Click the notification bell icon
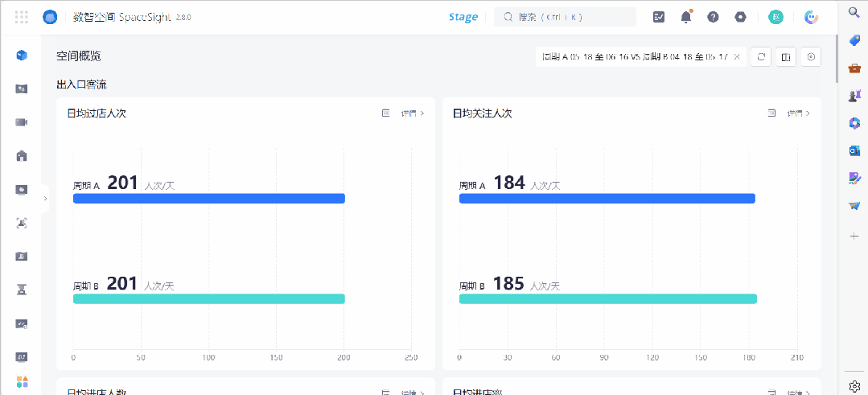The height and width of the screenshot is (395, 868). tap(686, 17)
